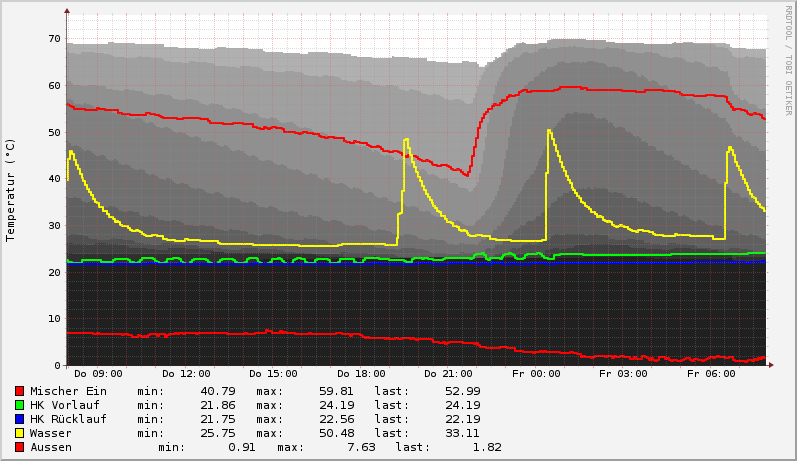Click the Fr 06:00 time axis label
Screen dimensions: 797x461
point(710,374)
